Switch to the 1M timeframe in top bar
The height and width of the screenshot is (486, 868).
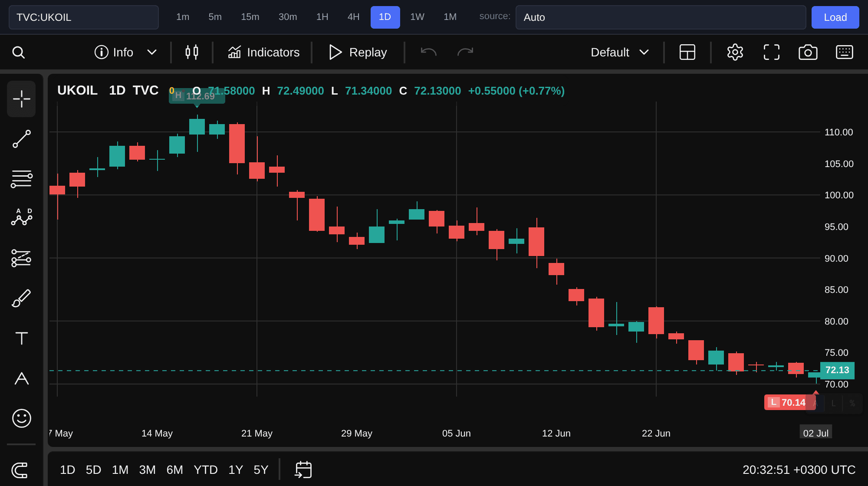coord(450,17)
